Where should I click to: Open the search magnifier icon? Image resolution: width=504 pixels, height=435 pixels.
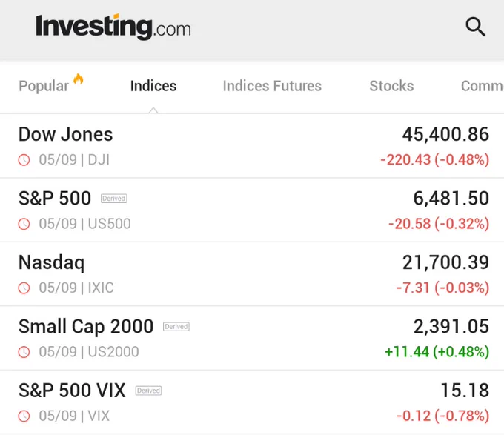(475, 27)
